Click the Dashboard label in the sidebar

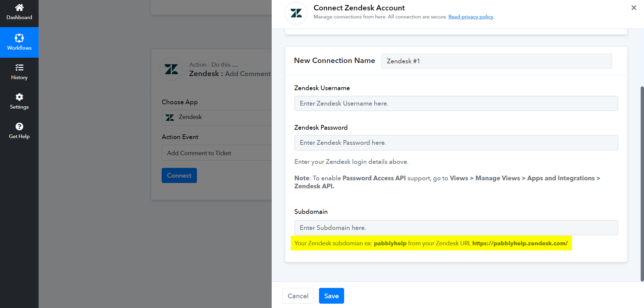(19, 17)
